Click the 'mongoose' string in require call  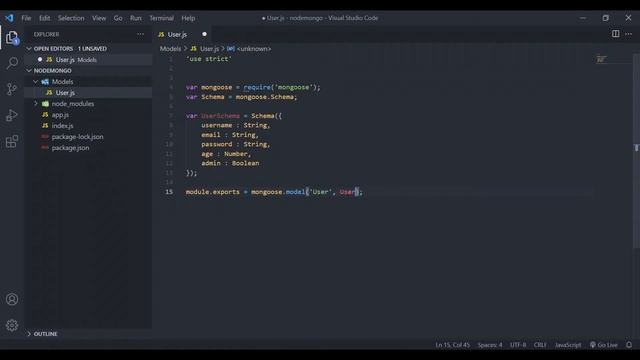(293, 87)
